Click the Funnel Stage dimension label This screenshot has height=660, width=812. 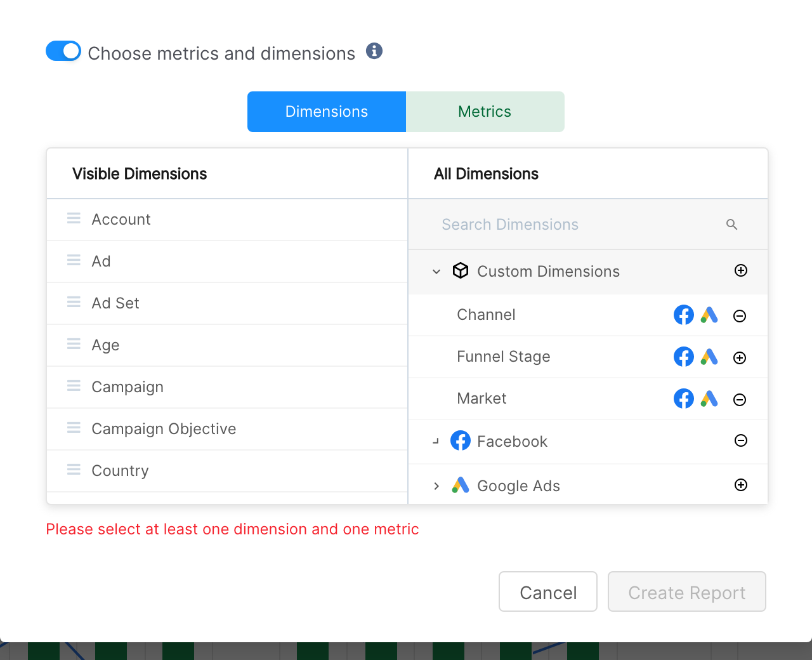coord(504,357)
